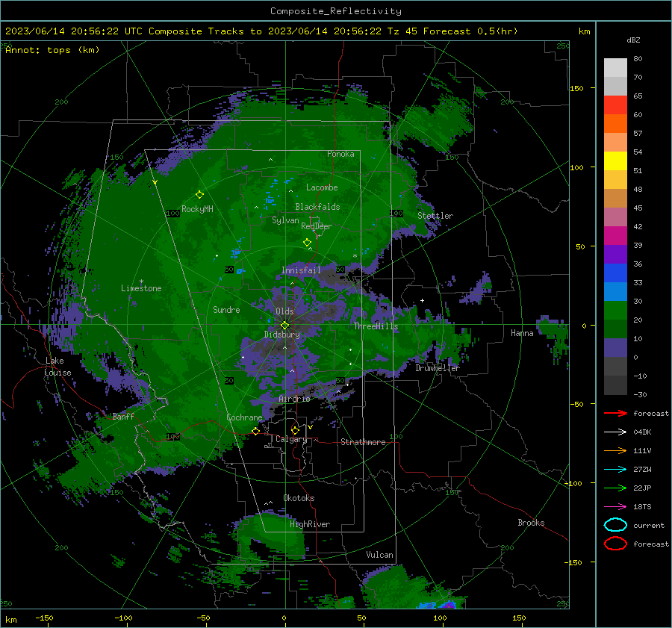Click the Sundre city label

click(x=226, y=309)
